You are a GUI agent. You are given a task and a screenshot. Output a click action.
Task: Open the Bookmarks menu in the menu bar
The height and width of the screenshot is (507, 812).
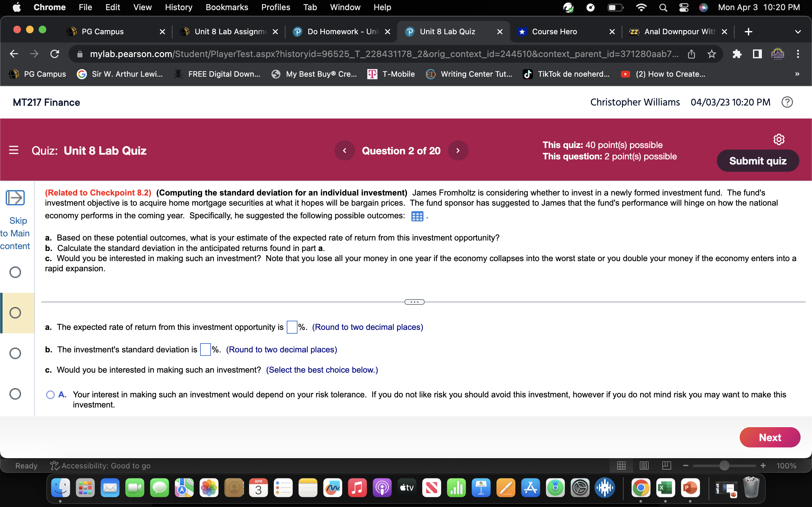(227, 7)
